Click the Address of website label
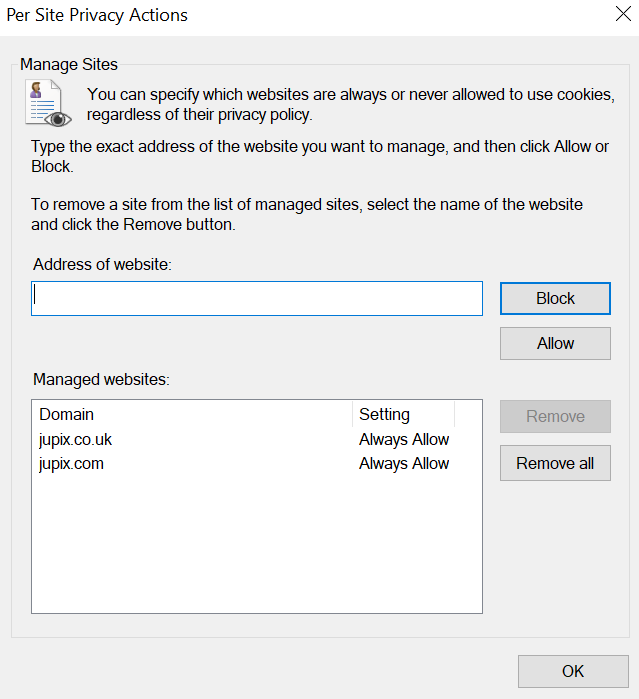Screen dimensions: 639x699 (x=102, y=264)
